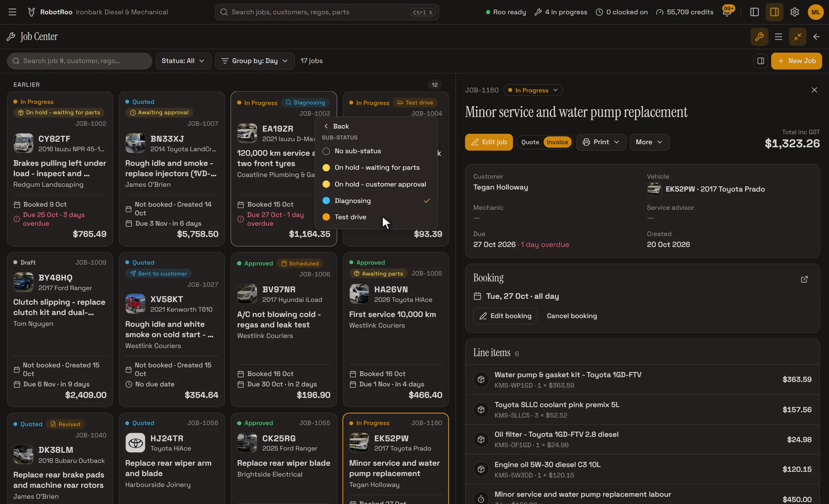Open the hamburger navigation menu
Viewport: 829px width, 504px height.
pyautogui.click(x=12, y=12)
